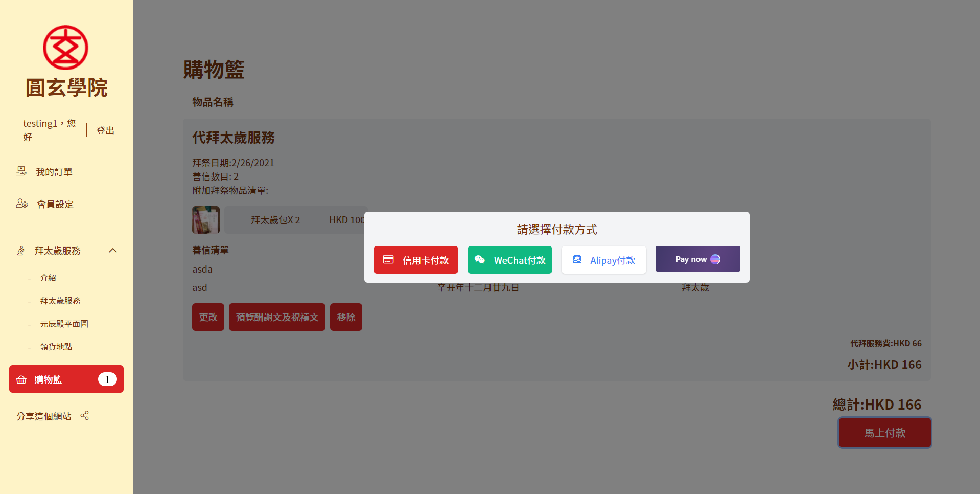Screen dimensions: 980x494
Task: Click the My Orders receipt icon
Action: tap(21, 171)
